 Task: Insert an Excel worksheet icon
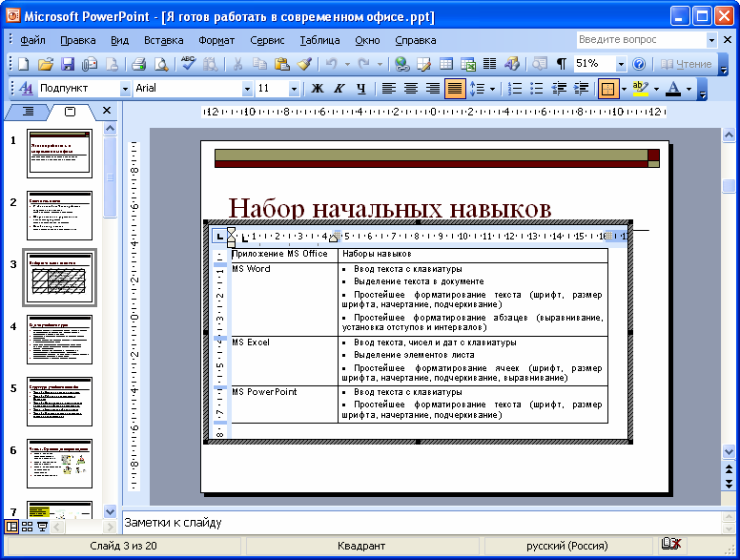point(467,64)
